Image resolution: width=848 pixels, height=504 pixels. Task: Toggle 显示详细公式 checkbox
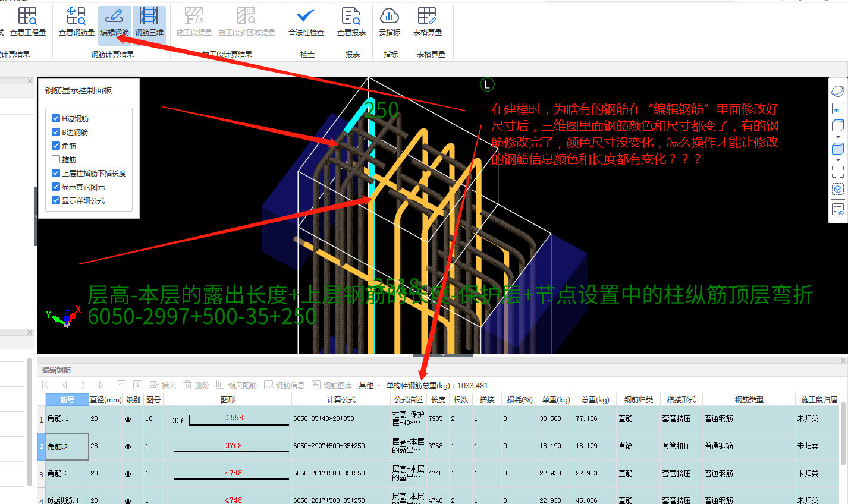coord(56,200)
